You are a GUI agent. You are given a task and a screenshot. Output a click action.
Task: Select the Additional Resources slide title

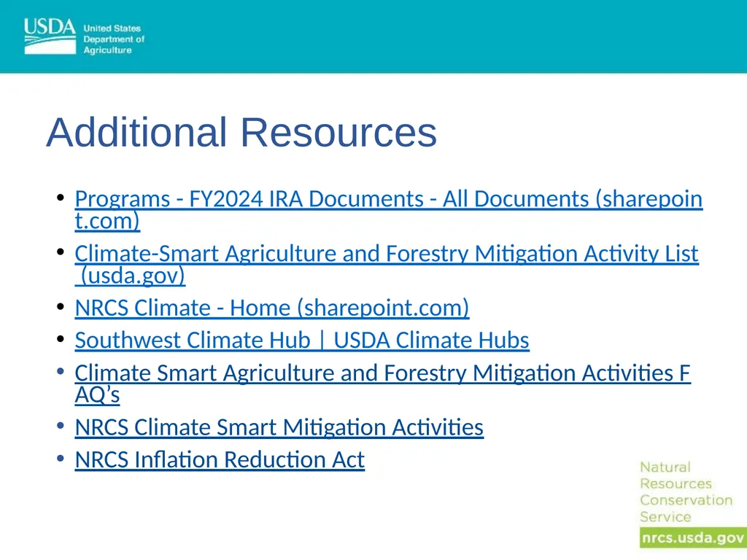[x=241, y=133]
